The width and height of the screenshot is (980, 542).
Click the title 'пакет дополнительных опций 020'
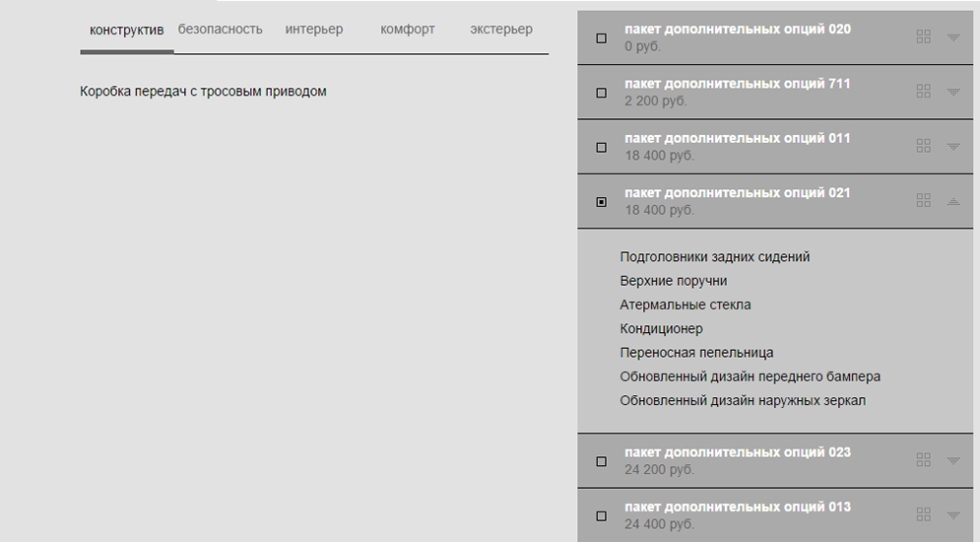coord(737,30)
